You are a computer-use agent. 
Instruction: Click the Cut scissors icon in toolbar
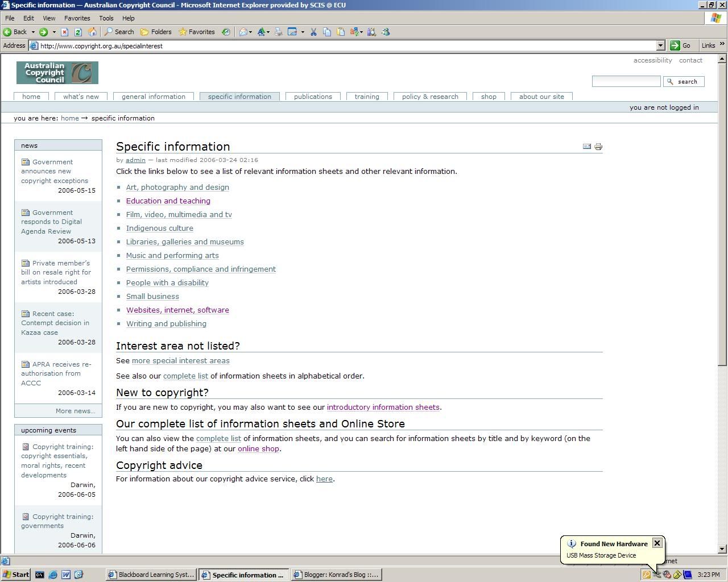tap(313, 32)
